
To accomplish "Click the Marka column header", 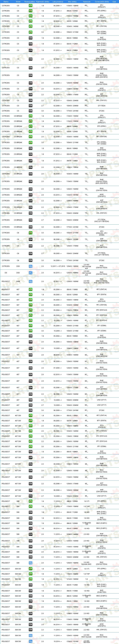I will click(6, 2).
